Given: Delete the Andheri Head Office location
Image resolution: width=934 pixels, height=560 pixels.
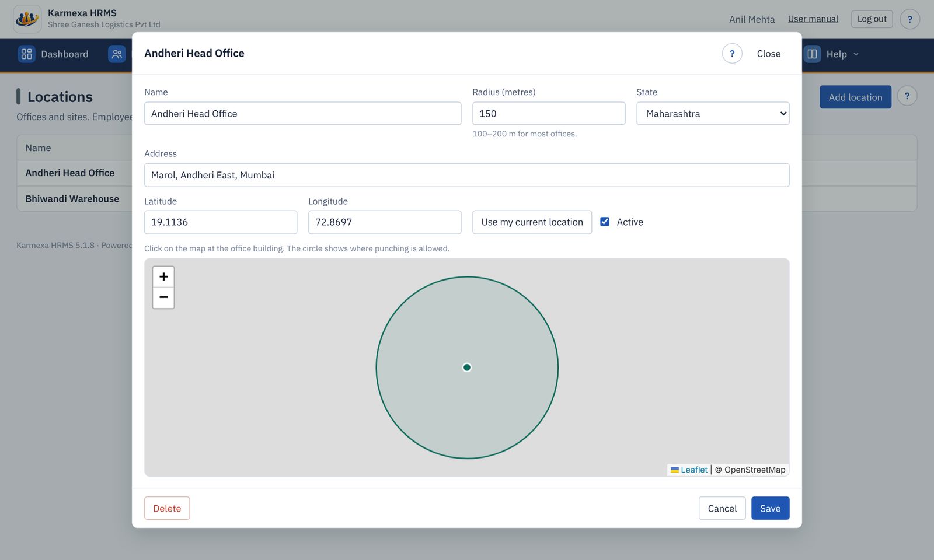Looking at the screenshot, I should (167, 508).
